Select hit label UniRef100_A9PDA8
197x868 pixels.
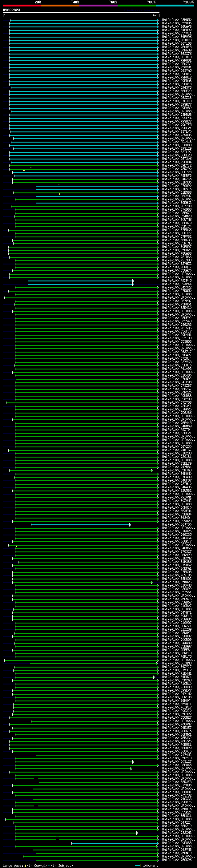(x=176, y=81)
